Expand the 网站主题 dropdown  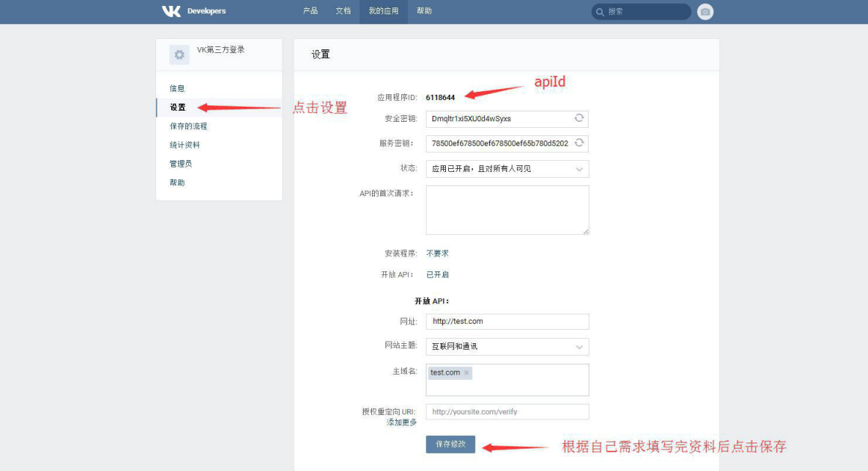(x=507, y=347)
